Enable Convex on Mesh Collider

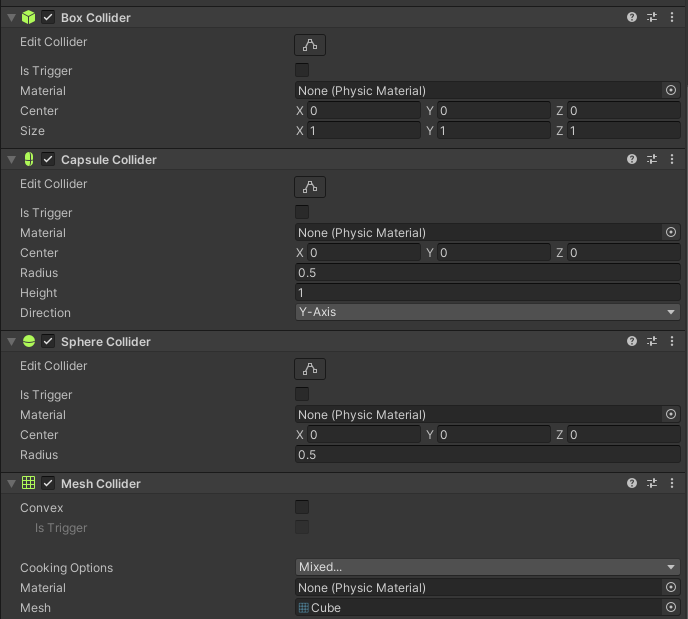302,507
